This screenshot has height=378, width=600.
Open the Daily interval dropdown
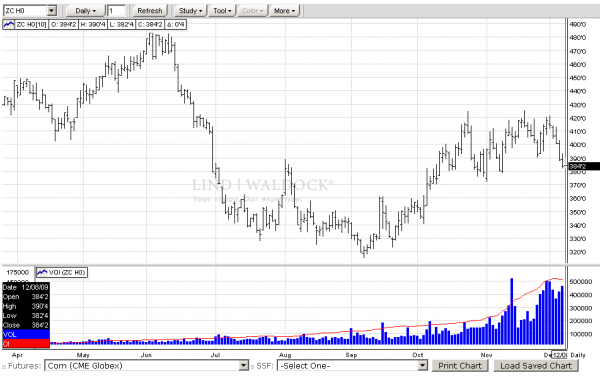coord(85,11)
